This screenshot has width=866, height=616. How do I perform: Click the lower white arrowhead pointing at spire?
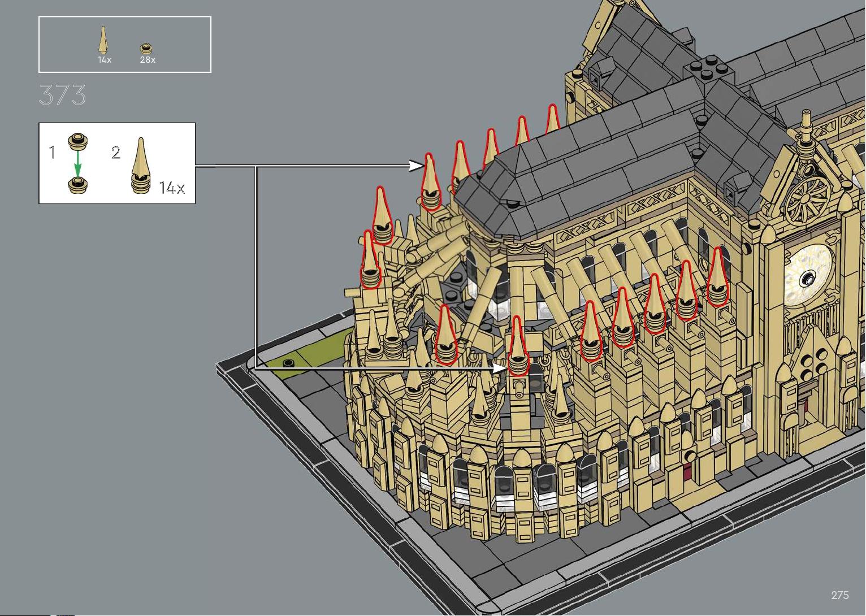(x=500, y=368)
